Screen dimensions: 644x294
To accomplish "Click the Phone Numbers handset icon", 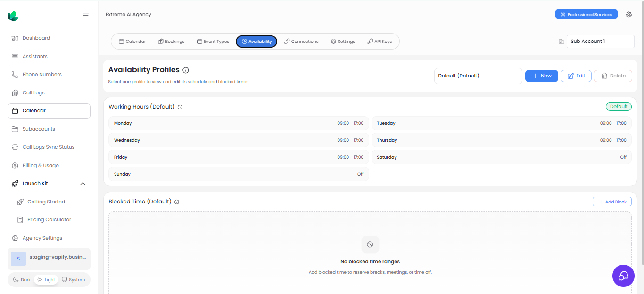I will tap(15, 75).
